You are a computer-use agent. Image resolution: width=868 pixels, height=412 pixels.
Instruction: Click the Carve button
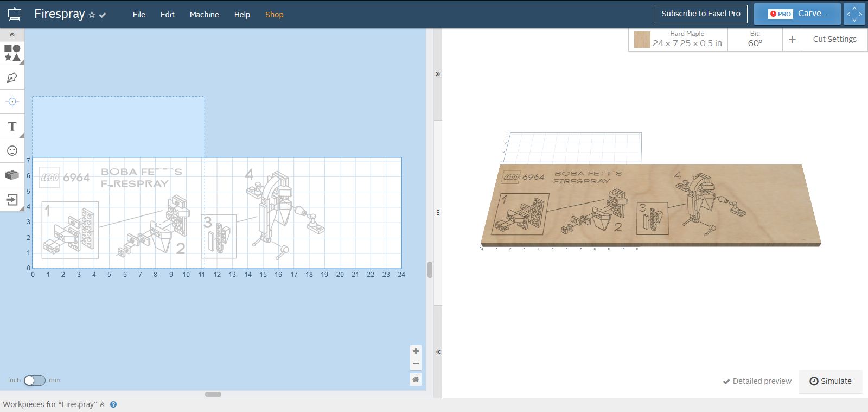(797, 14)
